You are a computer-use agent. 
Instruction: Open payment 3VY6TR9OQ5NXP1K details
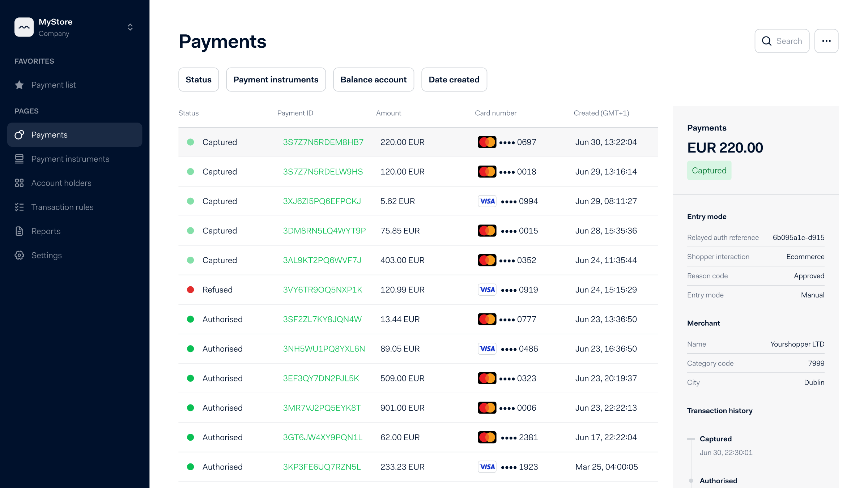(x=323, y=290)
